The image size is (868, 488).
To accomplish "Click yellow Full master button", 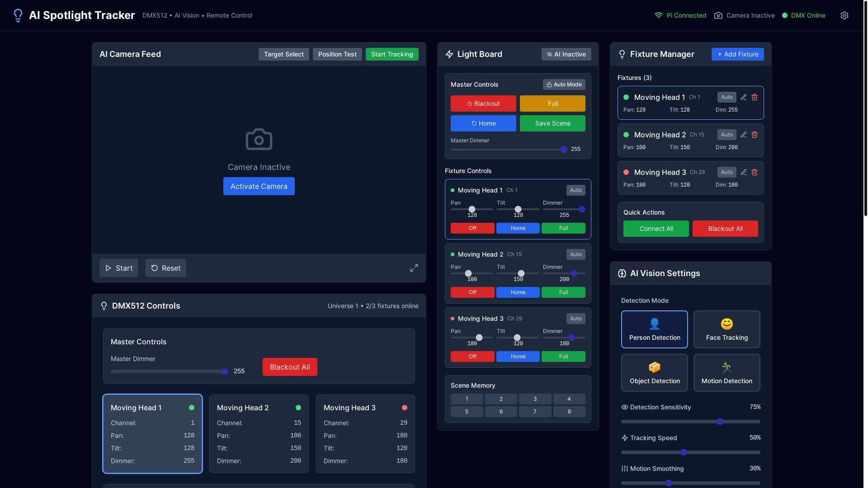I will click(x=552, y=103).
